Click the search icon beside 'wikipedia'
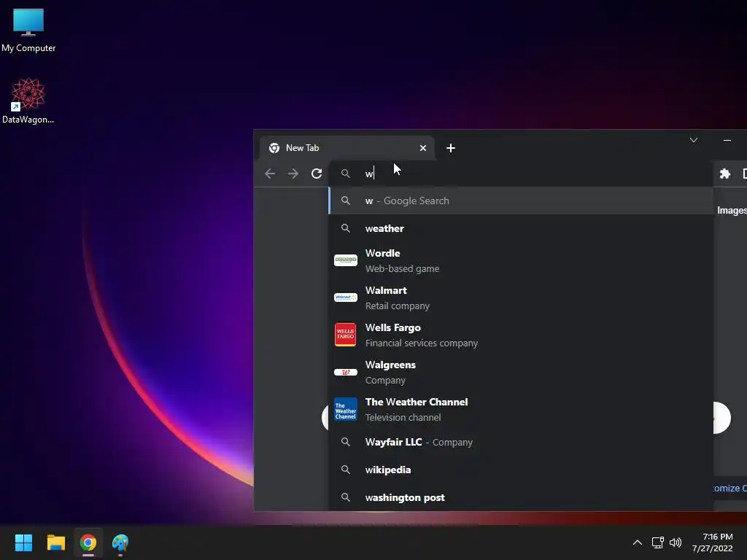 pos(345,470)
